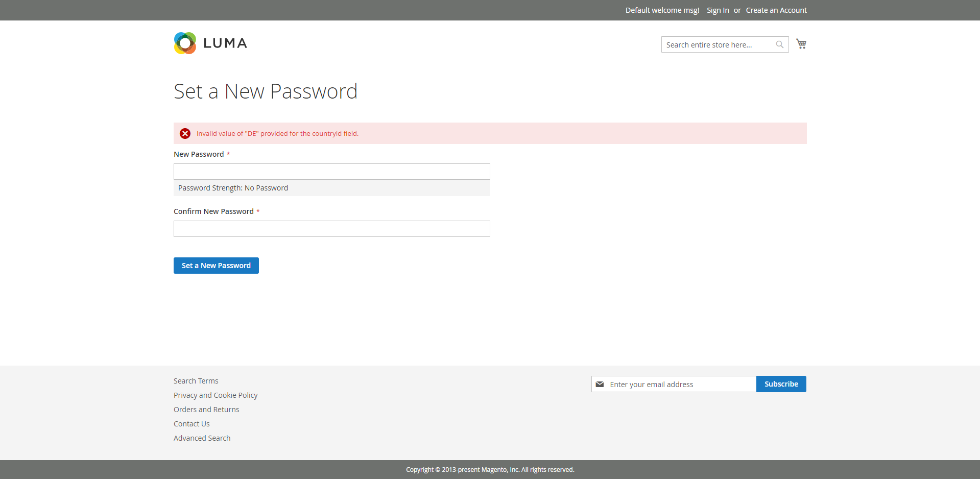
Task: Open the Sign In link
Action: tap(718, 10)
